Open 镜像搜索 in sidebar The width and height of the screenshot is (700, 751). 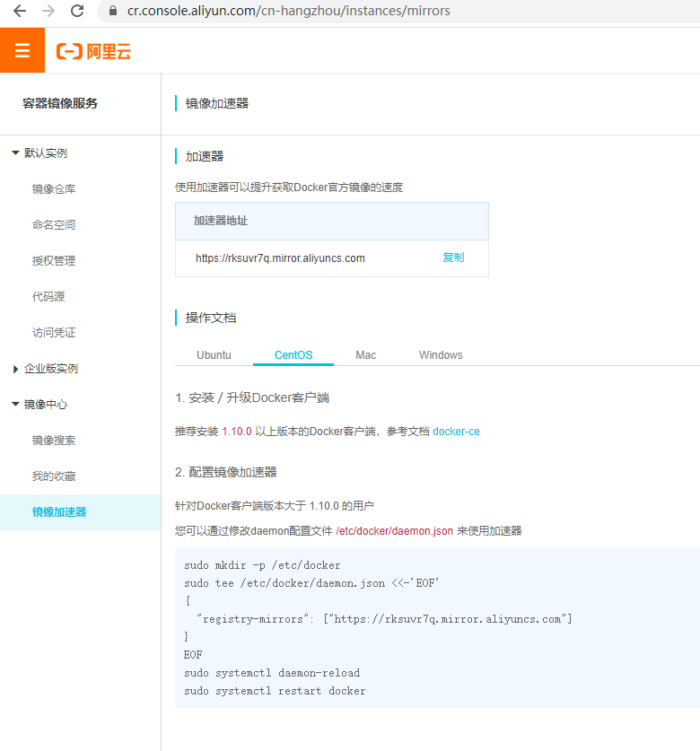point(54,441)
